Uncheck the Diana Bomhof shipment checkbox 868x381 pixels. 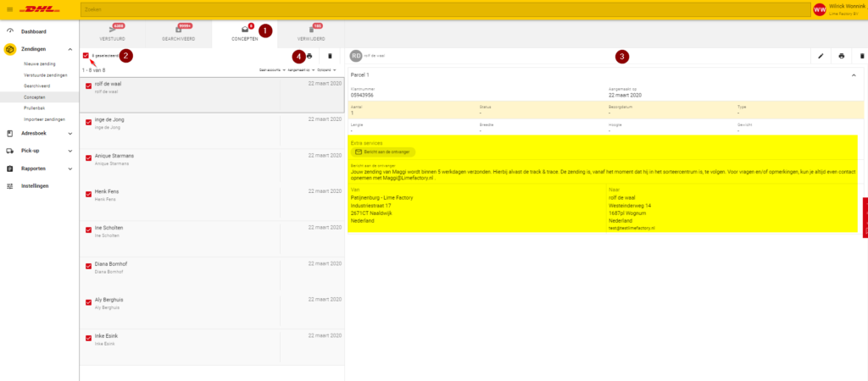89,266
